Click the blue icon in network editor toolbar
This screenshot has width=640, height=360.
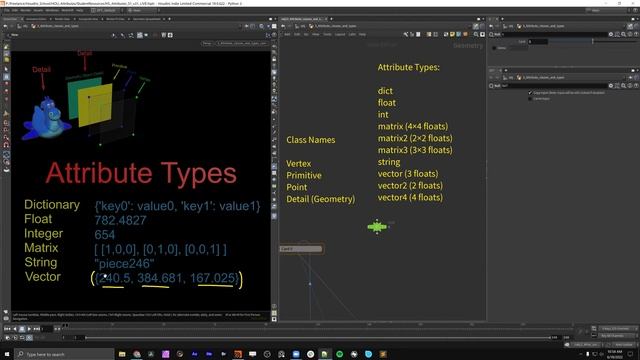coord(459,35)
